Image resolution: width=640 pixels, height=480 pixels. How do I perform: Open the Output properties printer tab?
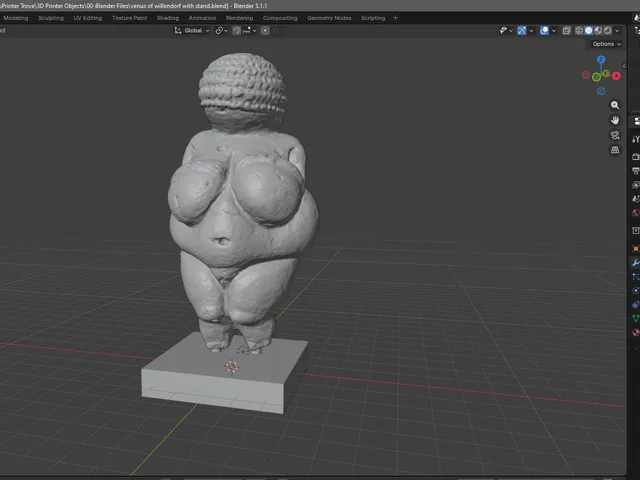click(635, 171)
